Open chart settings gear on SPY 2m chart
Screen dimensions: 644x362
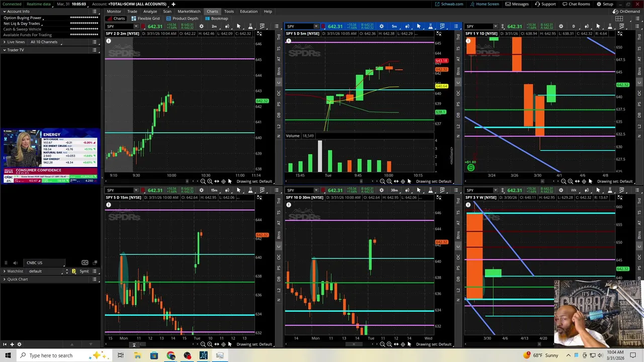click(201, 26)
